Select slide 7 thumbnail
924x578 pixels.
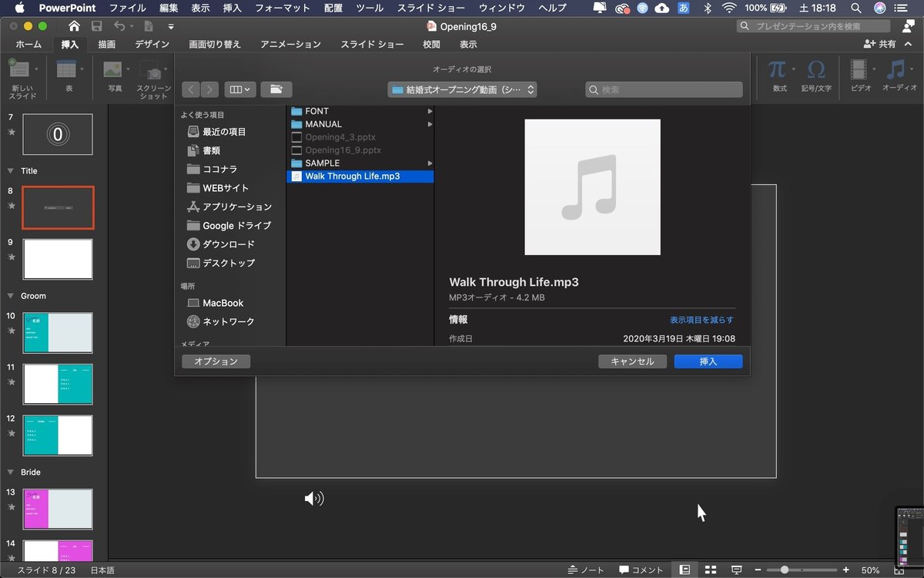pos(58,134)
